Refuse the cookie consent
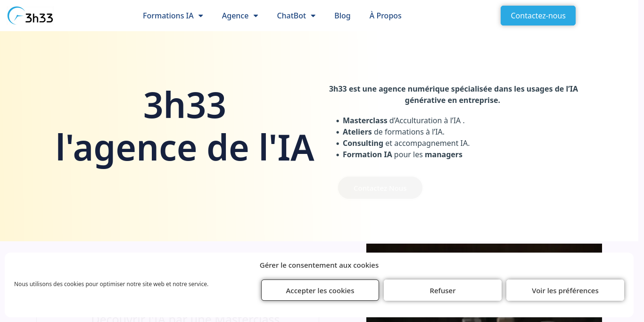 [x=442, y=290]
